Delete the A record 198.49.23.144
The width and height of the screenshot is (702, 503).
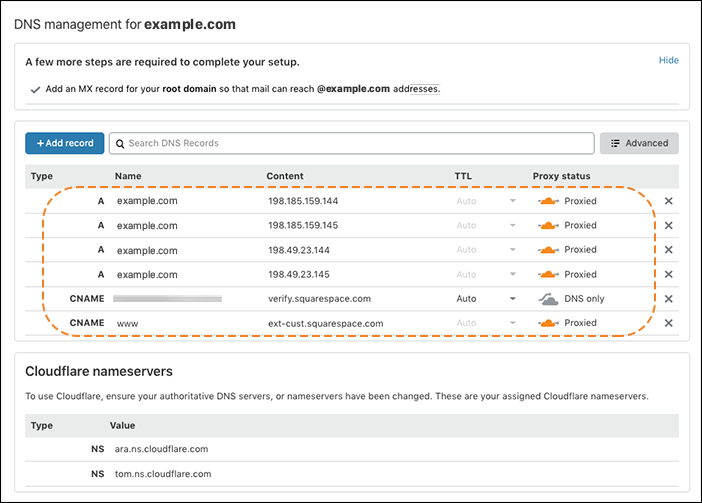click(x=668, y=250)
